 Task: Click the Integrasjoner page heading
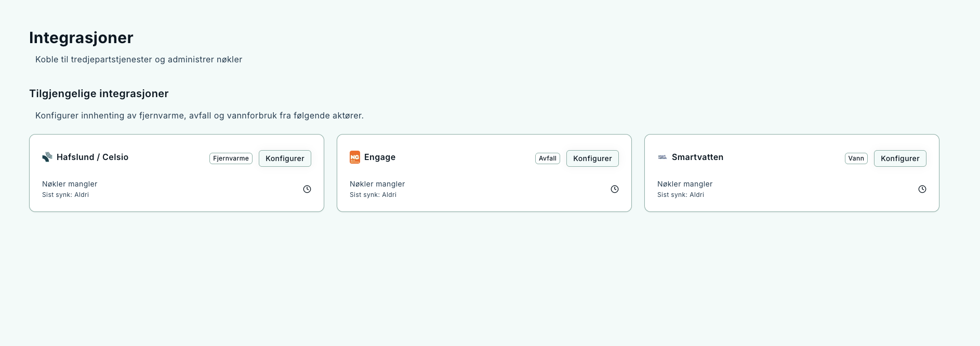point(81,38)
